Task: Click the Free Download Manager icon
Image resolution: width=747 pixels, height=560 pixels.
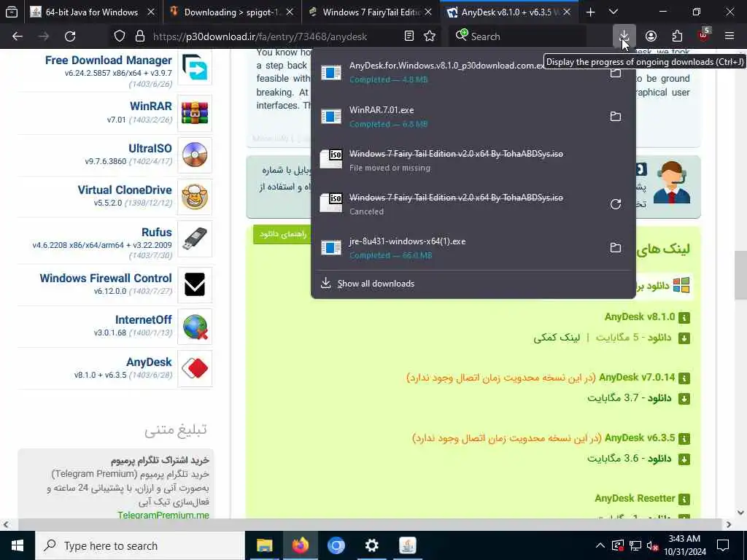Action: tap(195, 67)
